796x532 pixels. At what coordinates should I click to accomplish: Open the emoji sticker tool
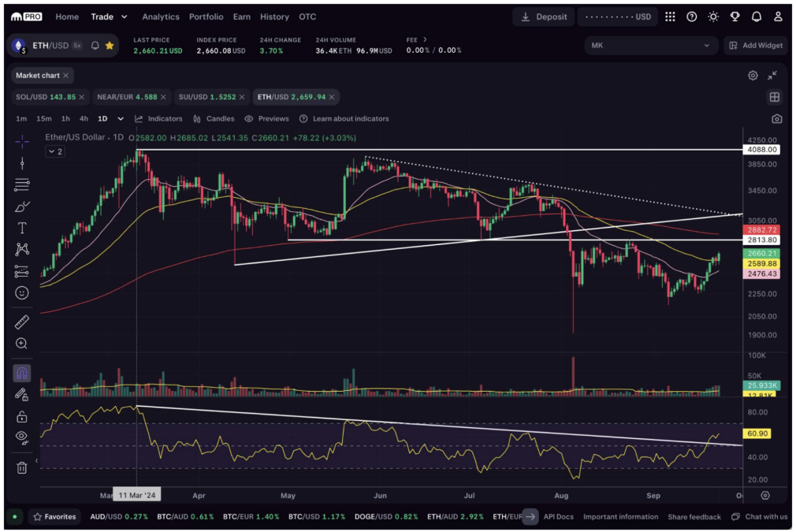(22, 293)
